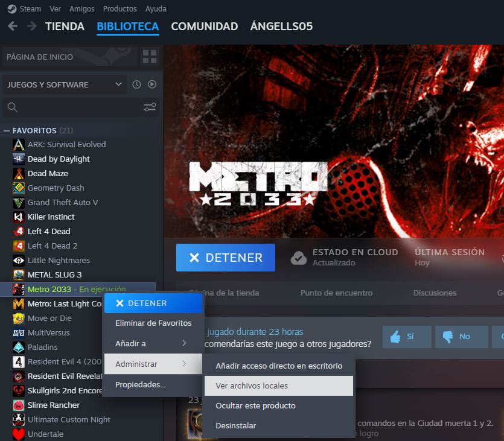Select the BIBLIOTECA tab
Screen dimensions: 504x441
[128, 27]
